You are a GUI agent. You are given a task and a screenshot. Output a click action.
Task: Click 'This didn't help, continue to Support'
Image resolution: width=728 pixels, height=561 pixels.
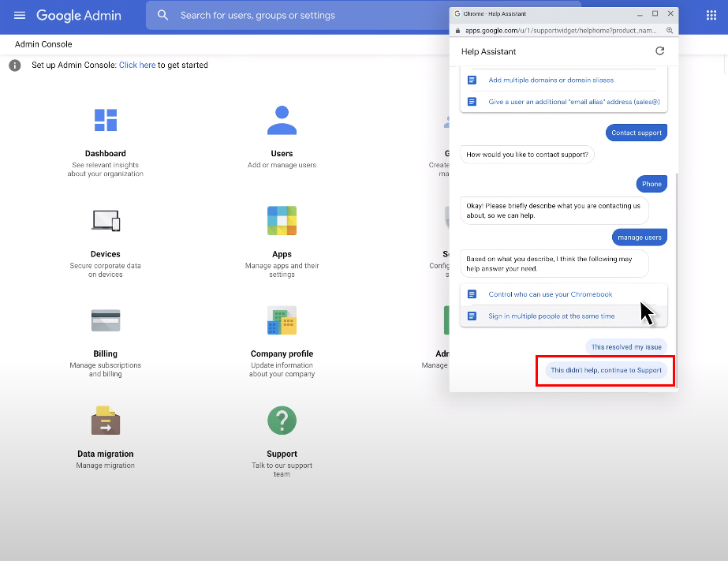click(606, 370)
